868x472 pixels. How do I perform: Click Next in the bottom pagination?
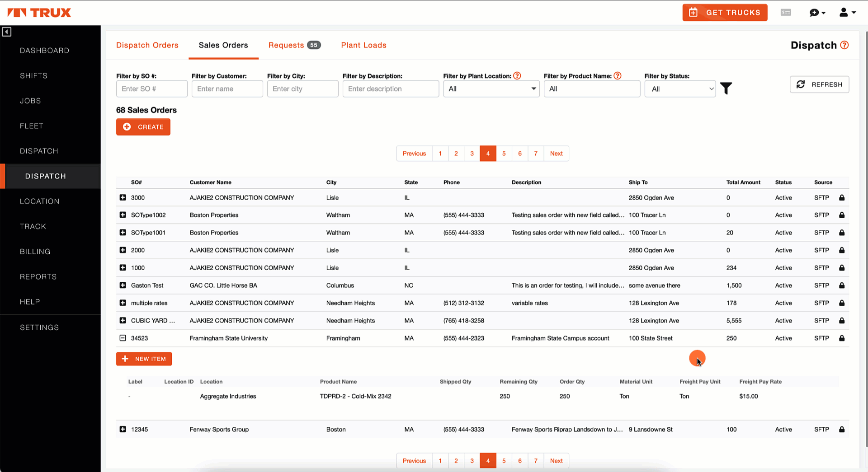pos(557,461)
